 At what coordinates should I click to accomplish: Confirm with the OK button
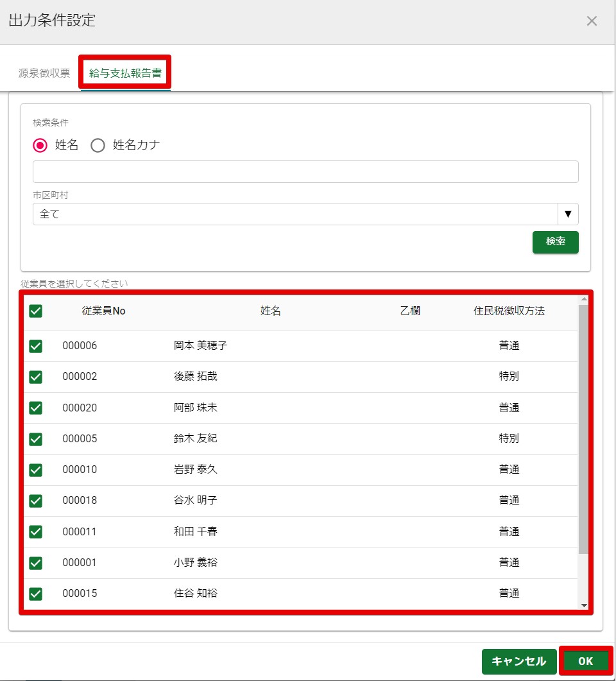[x=585, y=661]
